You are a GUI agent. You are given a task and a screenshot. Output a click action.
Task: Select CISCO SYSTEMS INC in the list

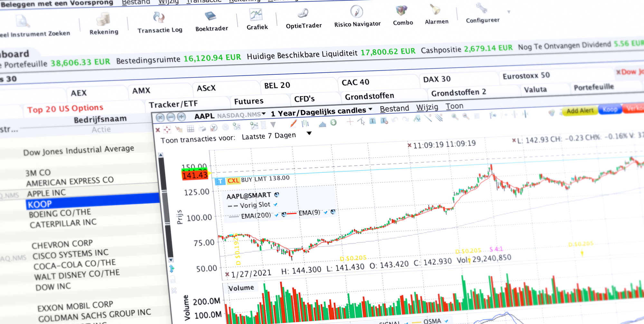point(71,254)
